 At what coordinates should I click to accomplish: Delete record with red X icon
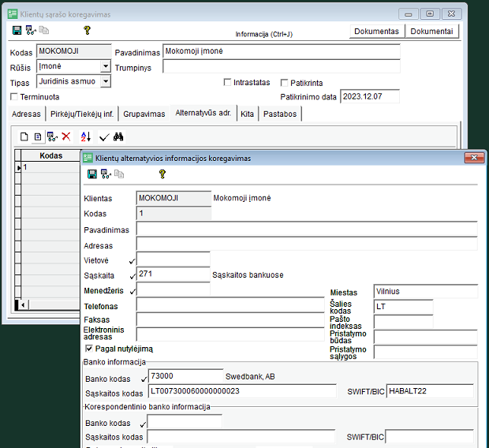(66, 136)
